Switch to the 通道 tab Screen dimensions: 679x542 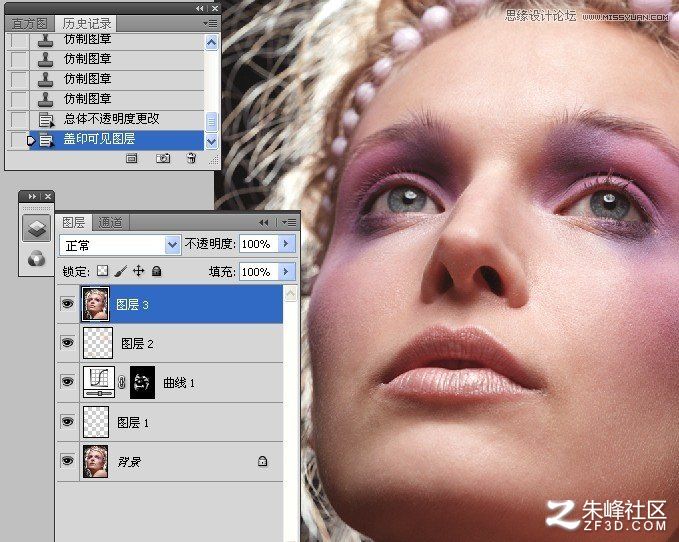coord(111,223)
